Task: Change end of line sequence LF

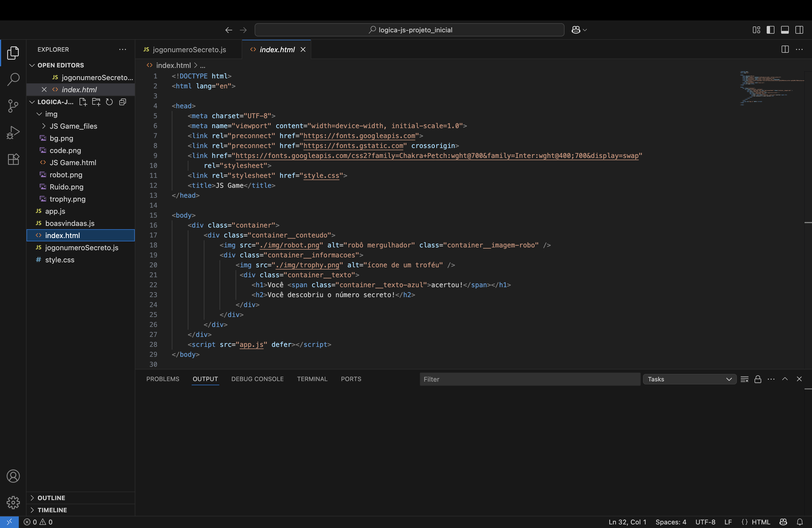Action: pos(728,522)
